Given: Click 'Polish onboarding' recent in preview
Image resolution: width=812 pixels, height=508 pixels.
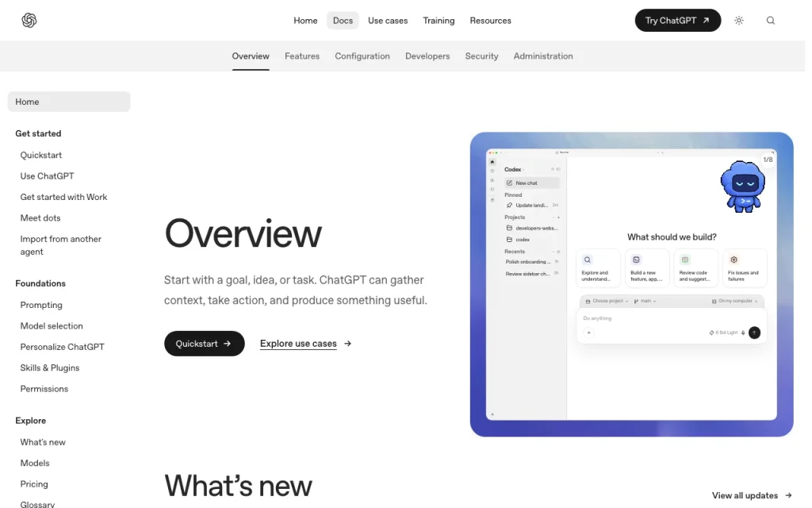Looking at the screenshot, I should pos(532,262).
